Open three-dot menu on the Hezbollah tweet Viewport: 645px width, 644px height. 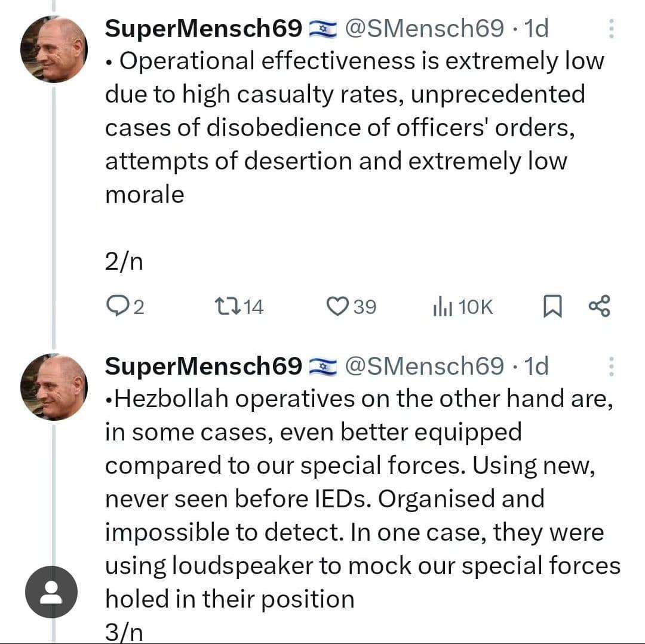pos(611,366)
